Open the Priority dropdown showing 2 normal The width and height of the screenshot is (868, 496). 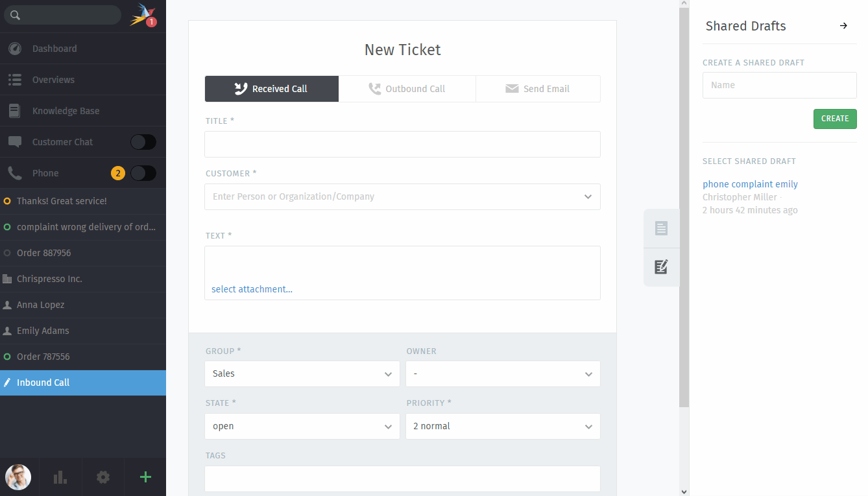[x=503, y=427]
